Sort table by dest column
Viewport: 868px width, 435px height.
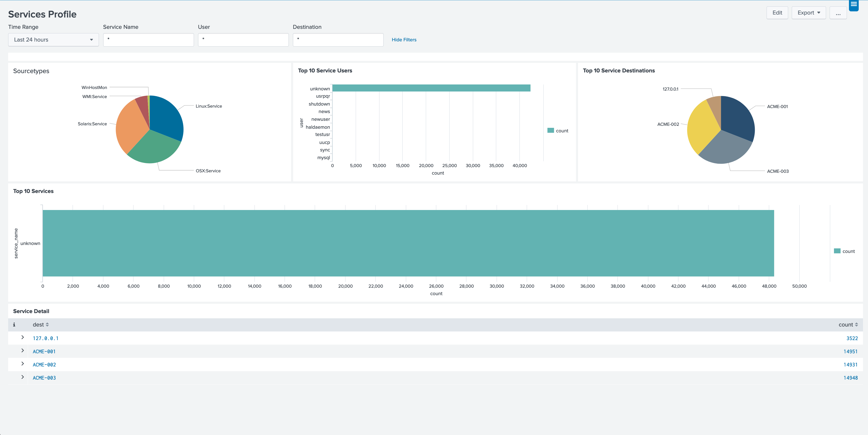click(x=41, y=325)
